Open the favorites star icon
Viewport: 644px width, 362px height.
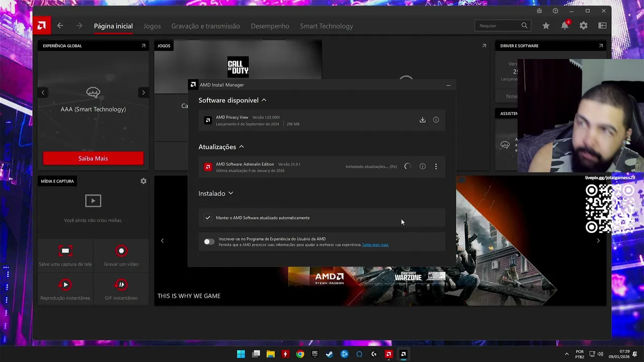(x=546, y=26)
